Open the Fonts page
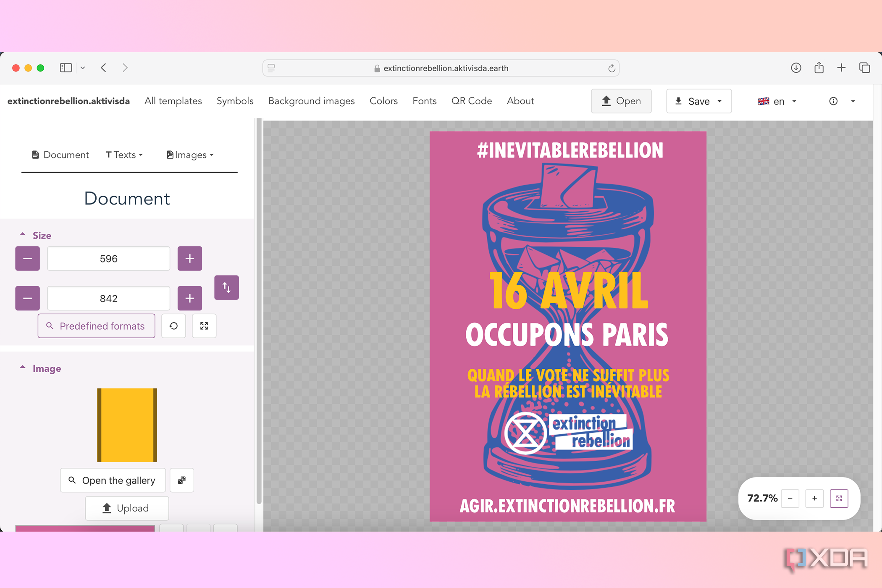Screen dimensions: 882x588 pyautogui.click(x=424, y=101)
